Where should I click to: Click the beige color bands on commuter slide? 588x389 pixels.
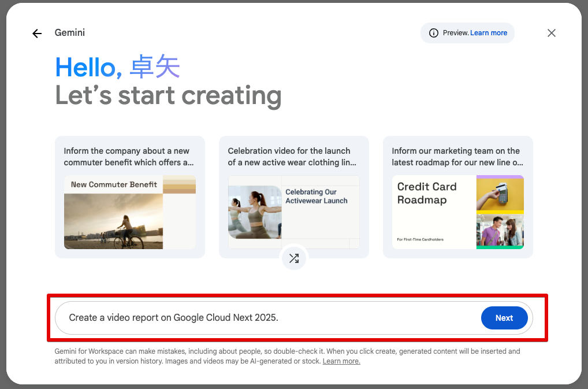[x=179, y=185]
